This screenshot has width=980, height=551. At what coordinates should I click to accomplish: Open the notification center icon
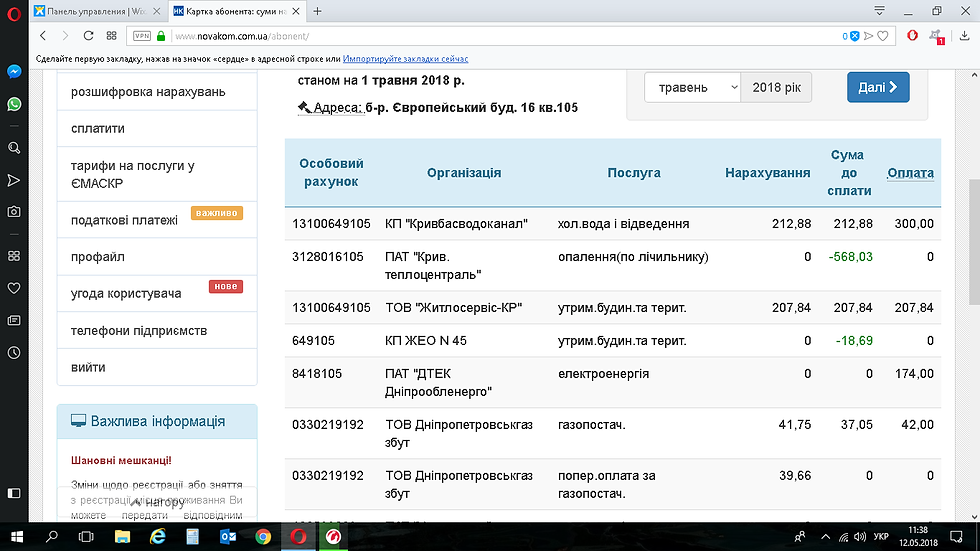click(956, 537)
